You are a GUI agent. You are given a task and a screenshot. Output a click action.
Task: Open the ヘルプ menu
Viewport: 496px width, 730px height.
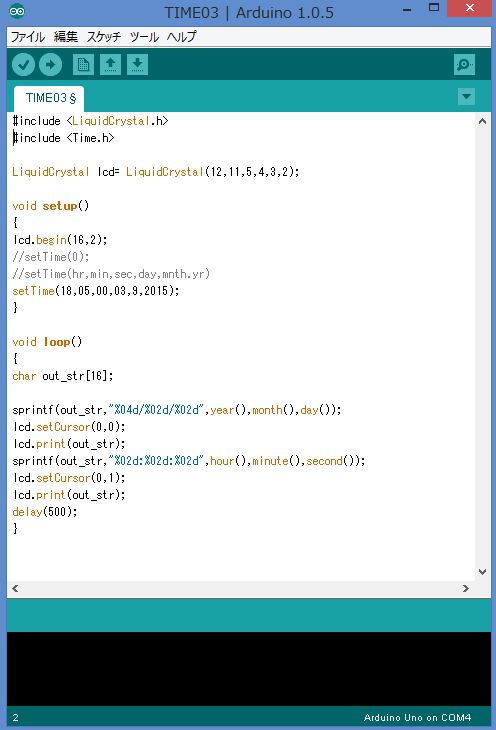[x=182, y=37]
